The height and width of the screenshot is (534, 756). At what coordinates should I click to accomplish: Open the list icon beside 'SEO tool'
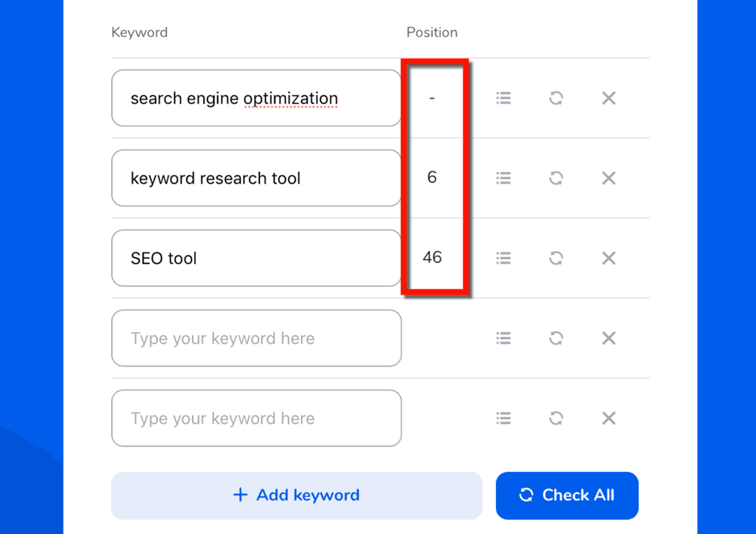point(503,258)
